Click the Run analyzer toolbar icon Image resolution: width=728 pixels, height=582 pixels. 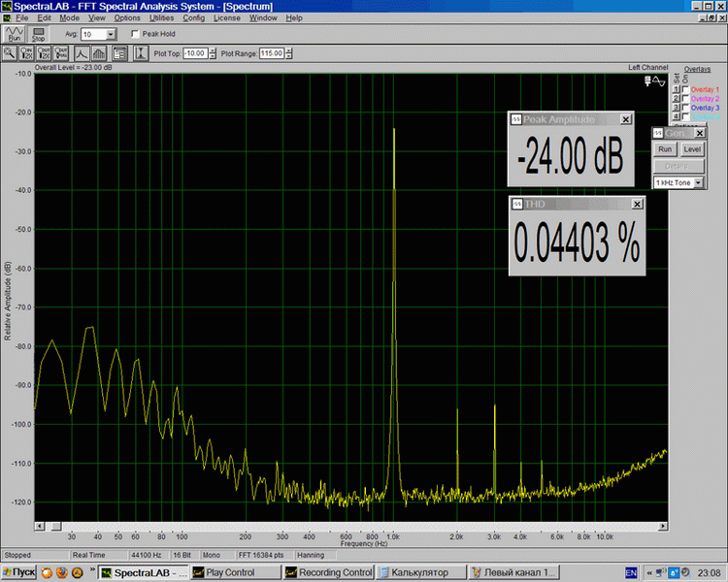pyautogui.click(x=14, y=34)
